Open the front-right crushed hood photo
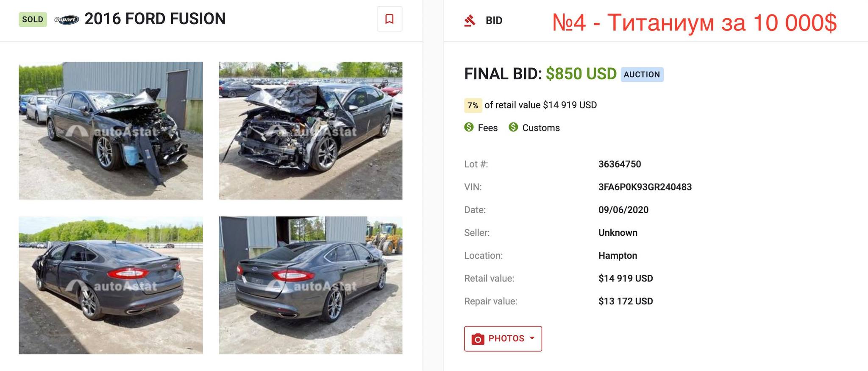The image size is (868, 371). pyautogui.click(x=310, y=131)
